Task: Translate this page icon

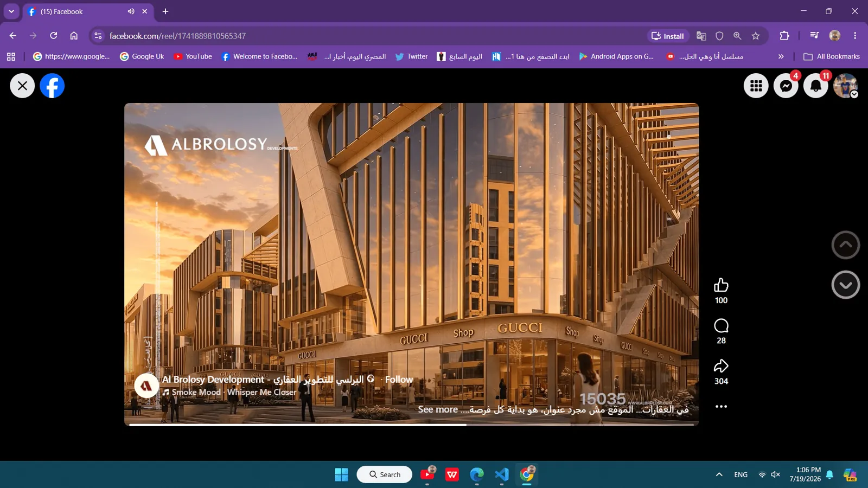Action: tap(701, 36)
